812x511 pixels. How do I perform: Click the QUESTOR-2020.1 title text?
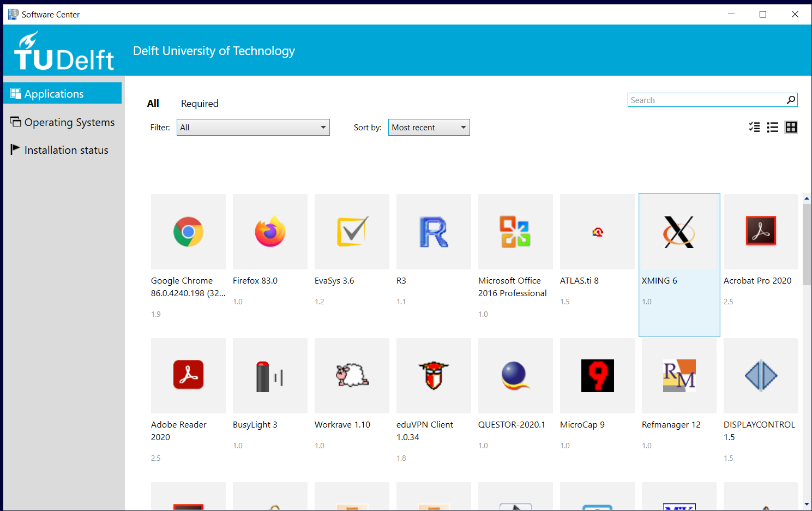pyautogui.click(x=512, y=424)
